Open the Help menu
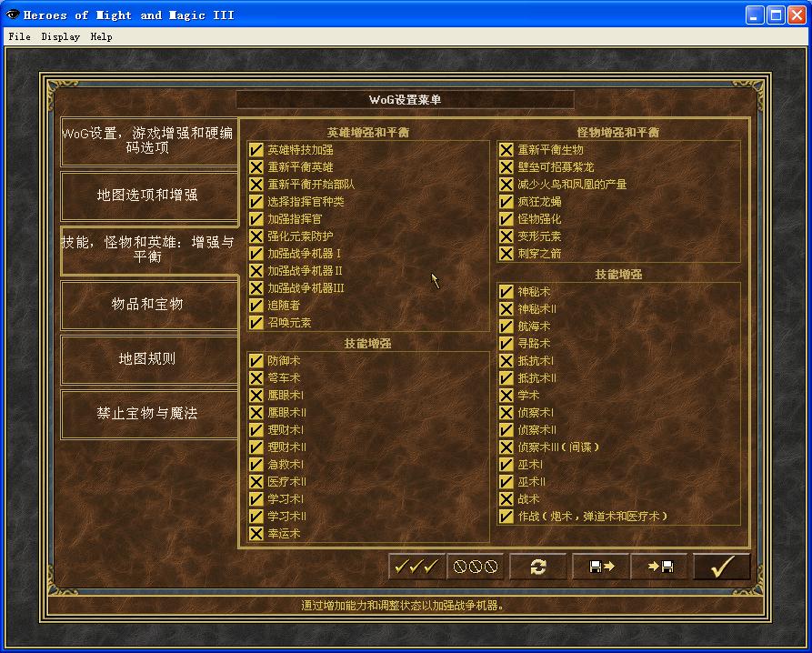812x653 pixels. coord(101,36)
